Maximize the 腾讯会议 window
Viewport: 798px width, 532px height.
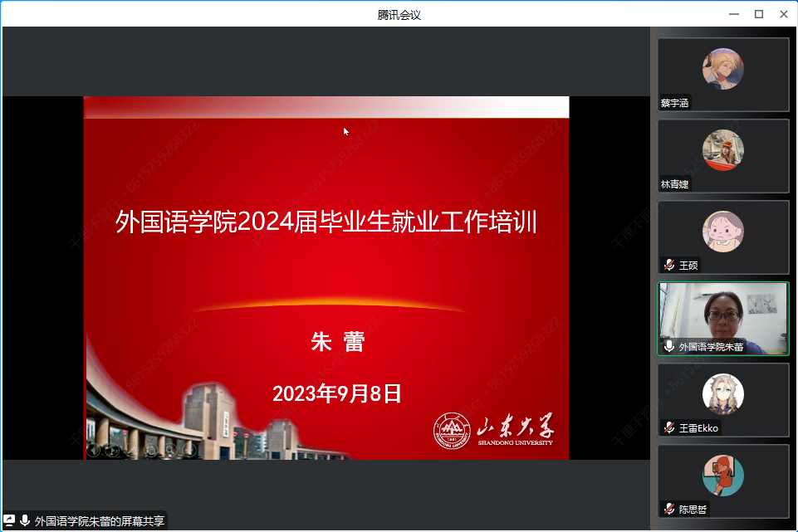point(758,14)
